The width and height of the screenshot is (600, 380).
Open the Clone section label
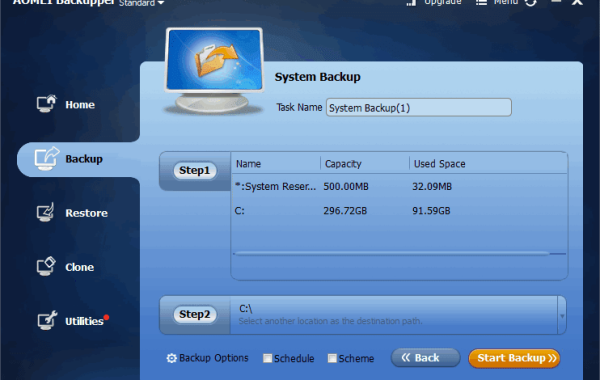coord(80,267)
